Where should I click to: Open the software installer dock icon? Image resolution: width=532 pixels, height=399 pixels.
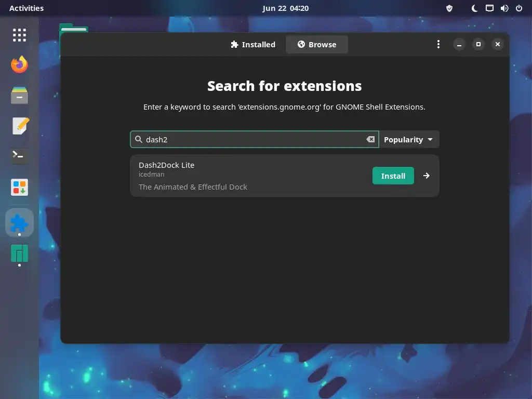[19, 187]
